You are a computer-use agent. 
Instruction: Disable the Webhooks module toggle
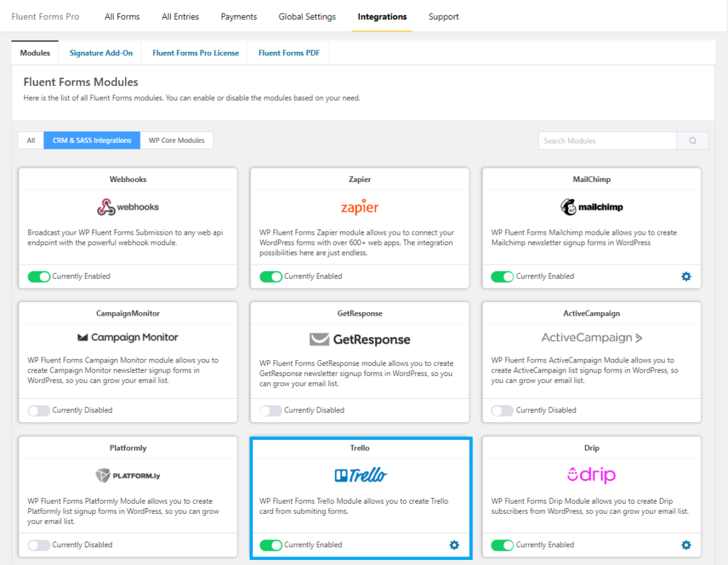pos(39,276)
